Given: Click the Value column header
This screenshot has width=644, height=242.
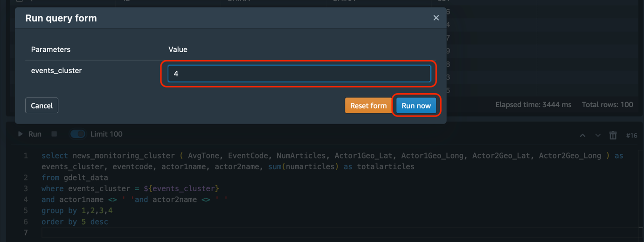Looking at the screenshot, I should point(178,49).
